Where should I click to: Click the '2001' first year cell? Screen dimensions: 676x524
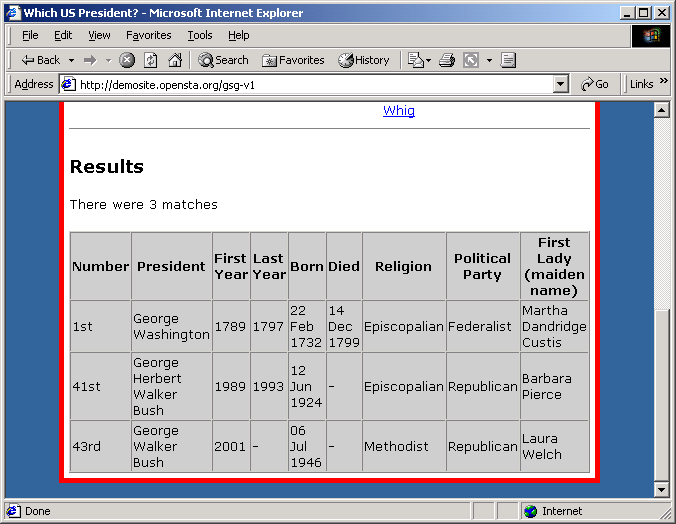(x=231, y=446)
